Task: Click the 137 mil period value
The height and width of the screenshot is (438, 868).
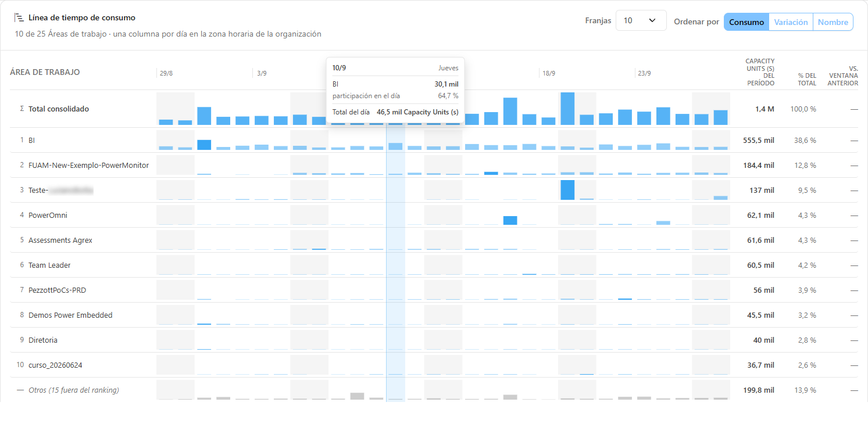Action: click(762, 191)
